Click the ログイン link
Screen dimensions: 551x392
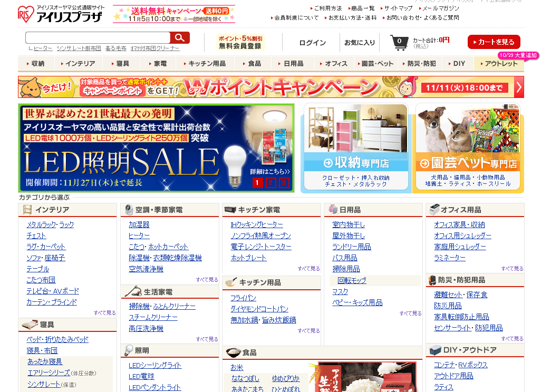[x=312, y=43]
